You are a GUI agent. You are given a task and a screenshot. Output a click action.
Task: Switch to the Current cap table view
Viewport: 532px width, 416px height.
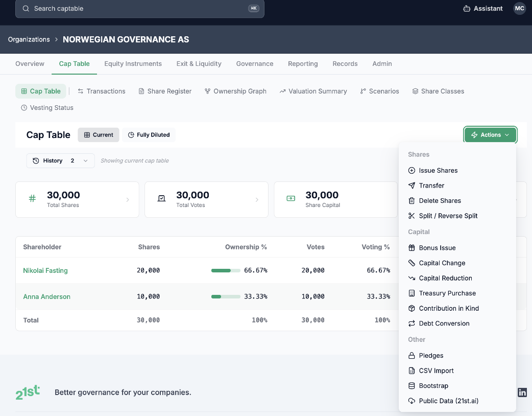coord(99,135)
